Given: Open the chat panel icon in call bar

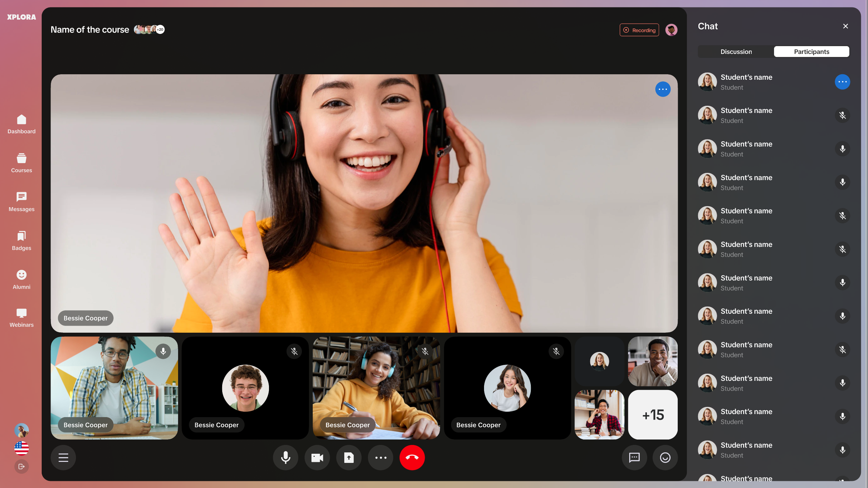Looking at the screenshot, I should click(x=634, y=458).
